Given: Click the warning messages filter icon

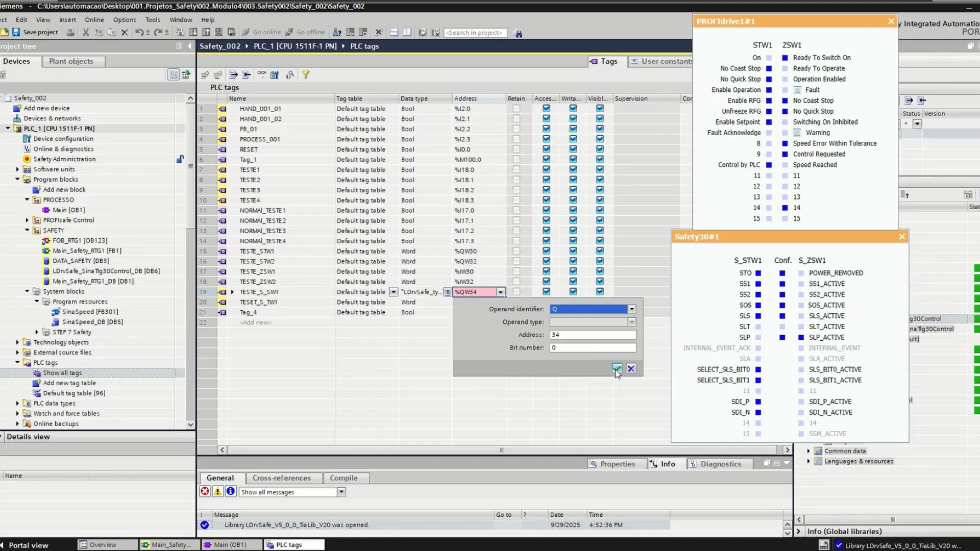Looking at the screenshot, I should pyautogui.click(x=217, y=491).
